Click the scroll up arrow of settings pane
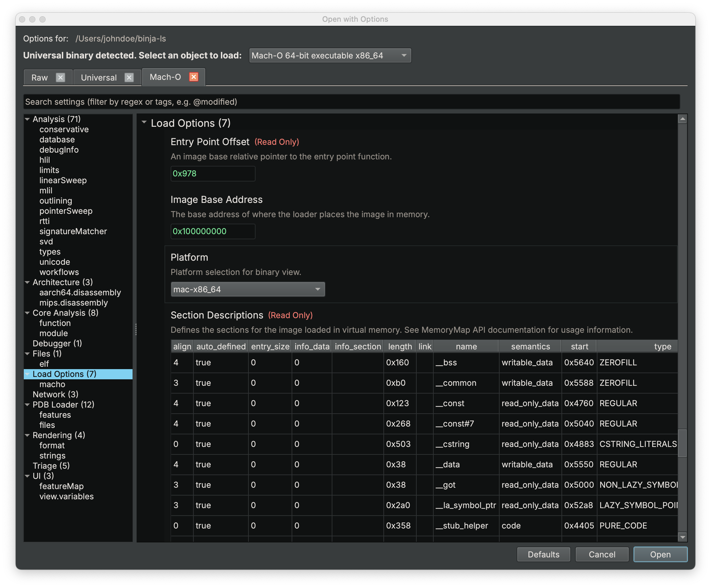The width and height of the screenshot is (711, 588). pyautogui.click(x=682, y=119)
